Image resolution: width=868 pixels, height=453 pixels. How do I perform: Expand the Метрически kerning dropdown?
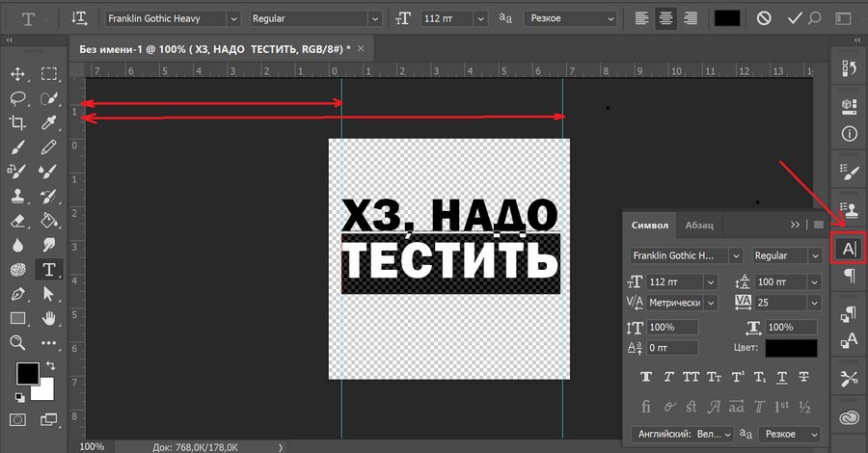[x=711, y=303]
